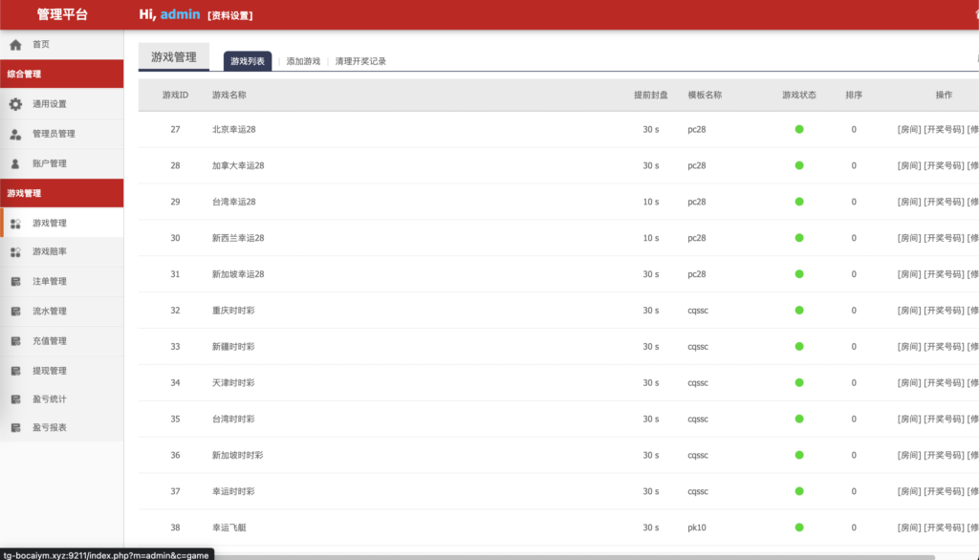Click the 管理员管理 sidebar icon

coord(15,134)
